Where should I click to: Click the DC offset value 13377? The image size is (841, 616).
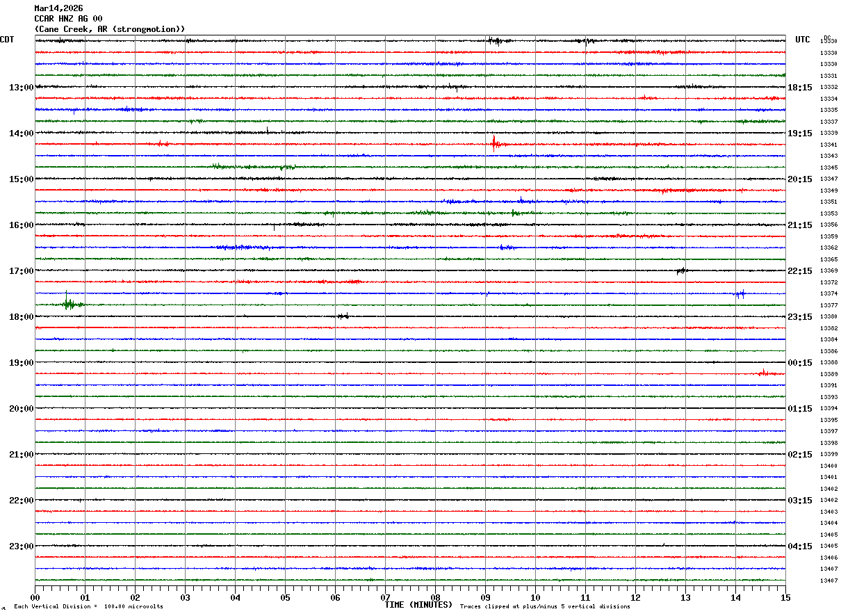tap(828, 305)
